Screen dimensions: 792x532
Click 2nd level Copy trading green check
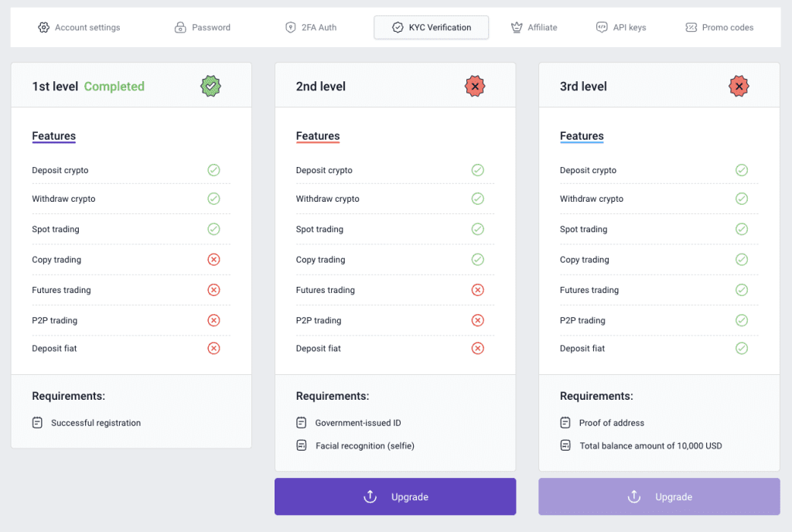[x=477, y=260]
